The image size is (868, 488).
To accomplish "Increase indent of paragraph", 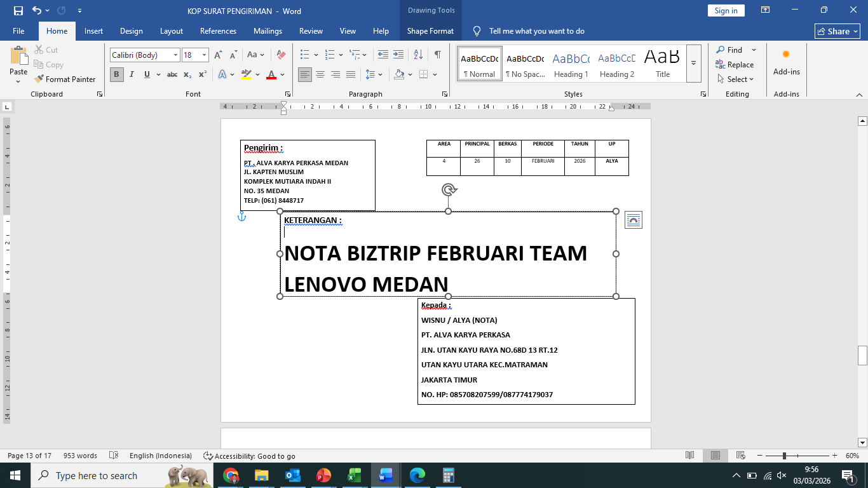I will pos(398,55).
